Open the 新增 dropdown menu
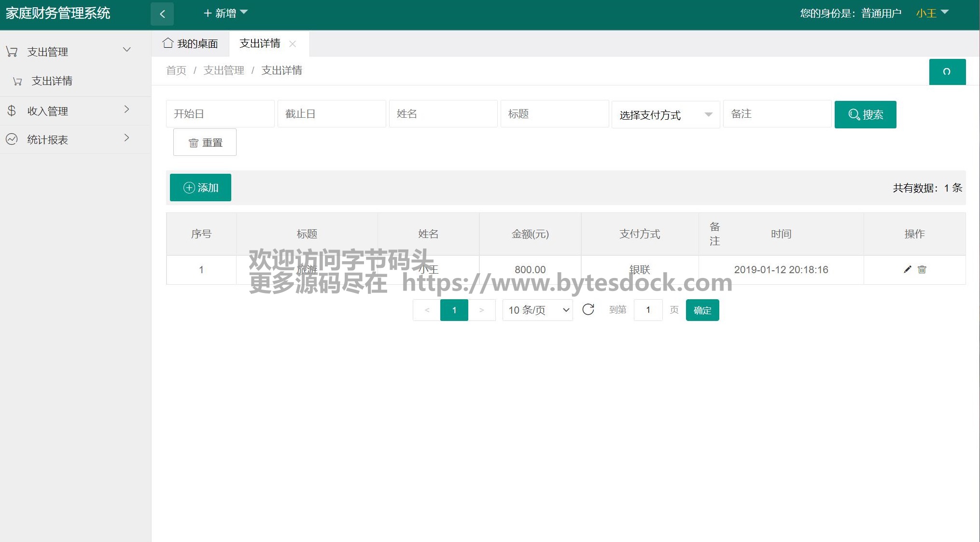Viewport: 980px width, 542px height. tap(225, 13)
